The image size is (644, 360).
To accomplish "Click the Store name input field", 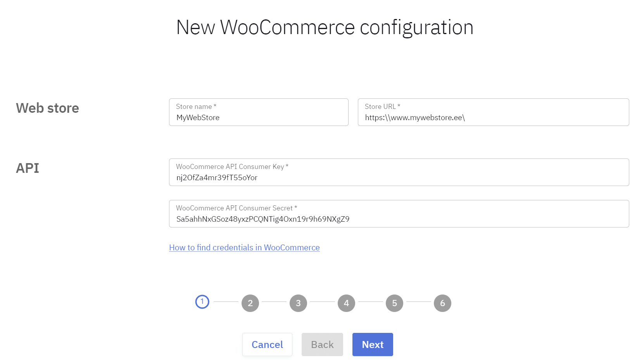I will pyautogui.click(x=258, y=117).
